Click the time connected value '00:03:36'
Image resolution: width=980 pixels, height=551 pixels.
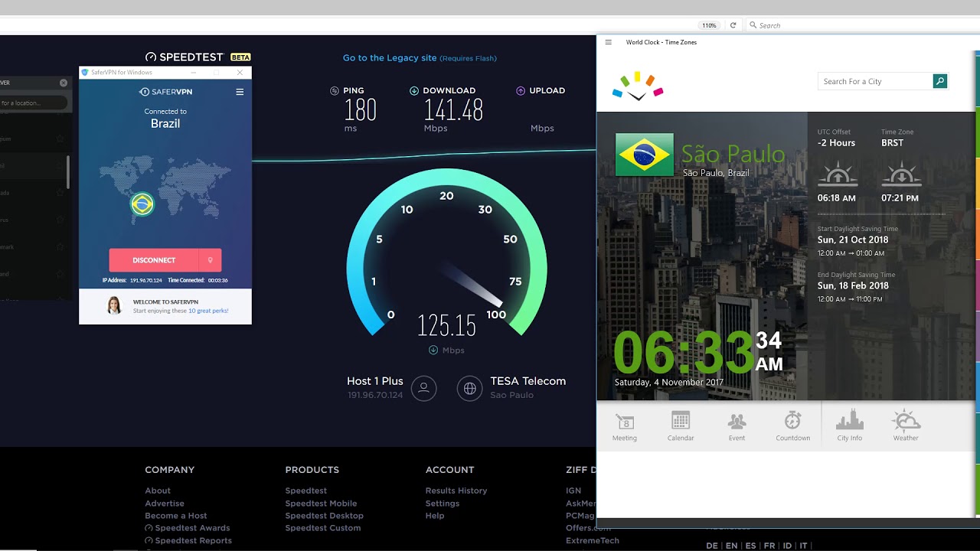click(217, 281)
